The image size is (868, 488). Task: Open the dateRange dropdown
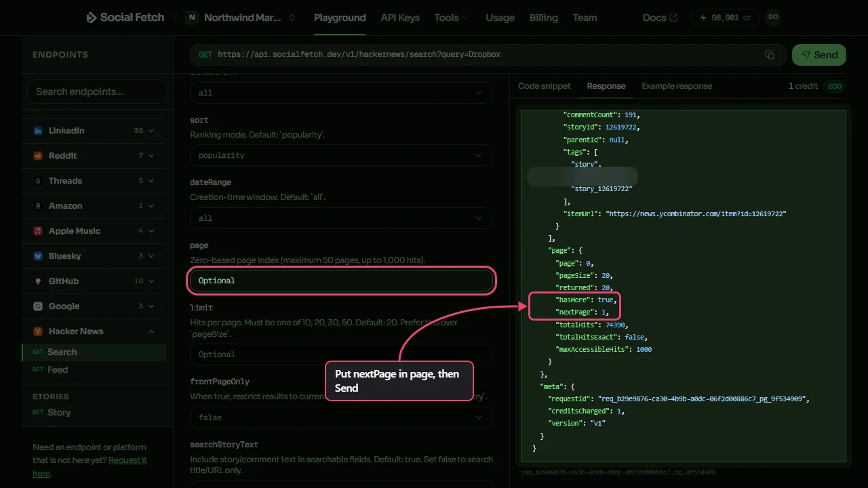tap(341, 218)
